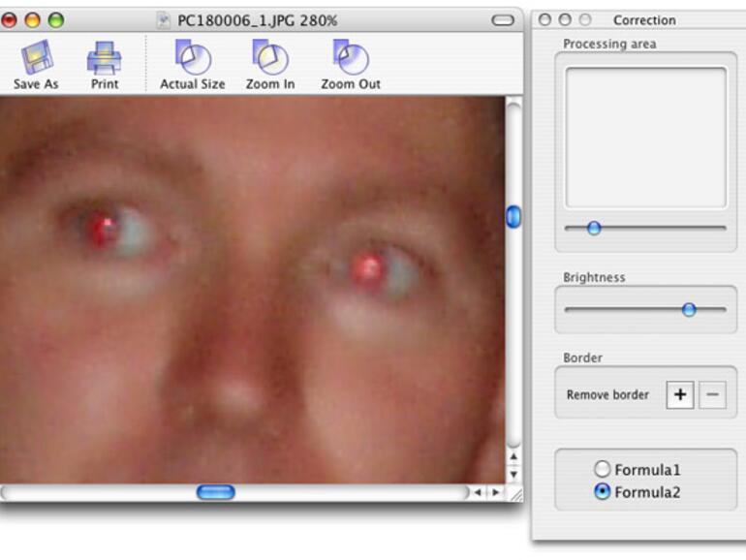
Task: Click the scroll left arrow
Action: [478, 492]
